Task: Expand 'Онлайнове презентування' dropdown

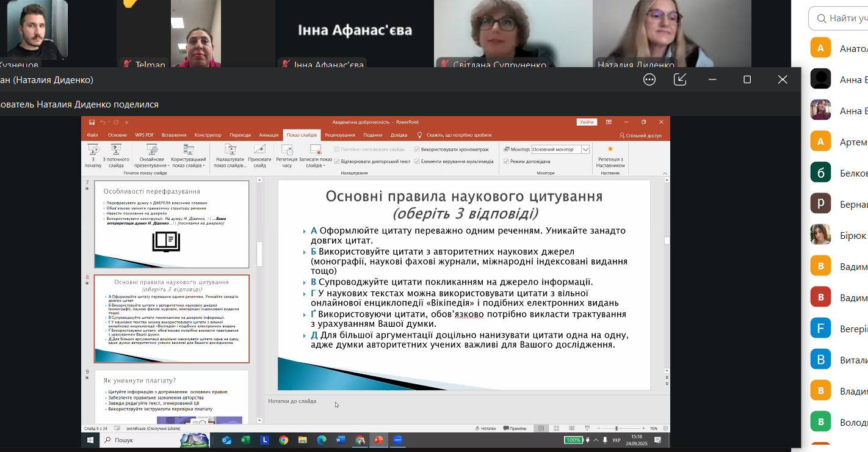Action: [x=151, y=165]
